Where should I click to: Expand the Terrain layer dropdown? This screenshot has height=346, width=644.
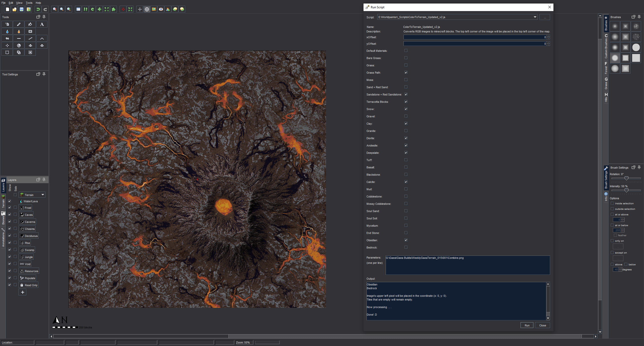click(x=43, y=195)
